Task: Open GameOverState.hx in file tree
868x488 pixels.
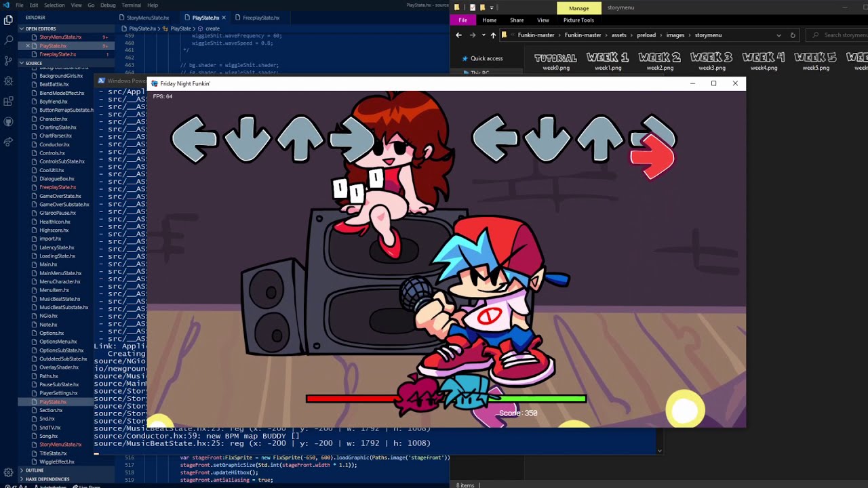Action: (60, 196)
